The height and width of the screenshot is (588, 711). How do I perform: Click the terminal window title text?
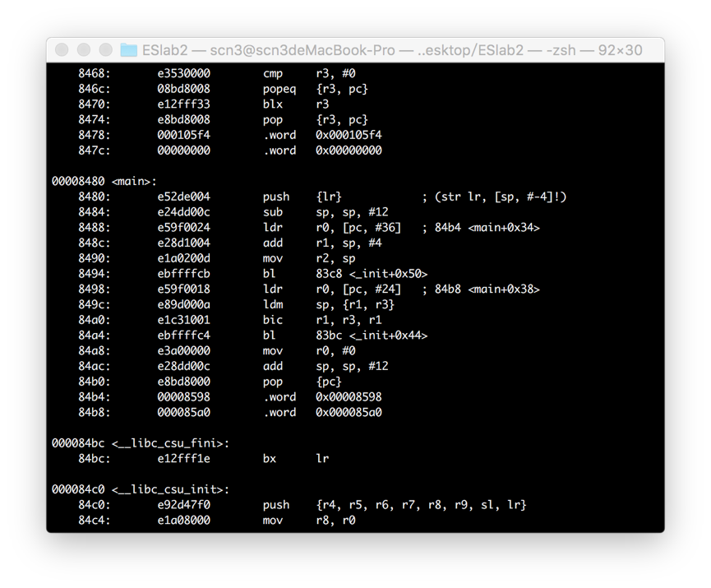click(x=392, y=50)
